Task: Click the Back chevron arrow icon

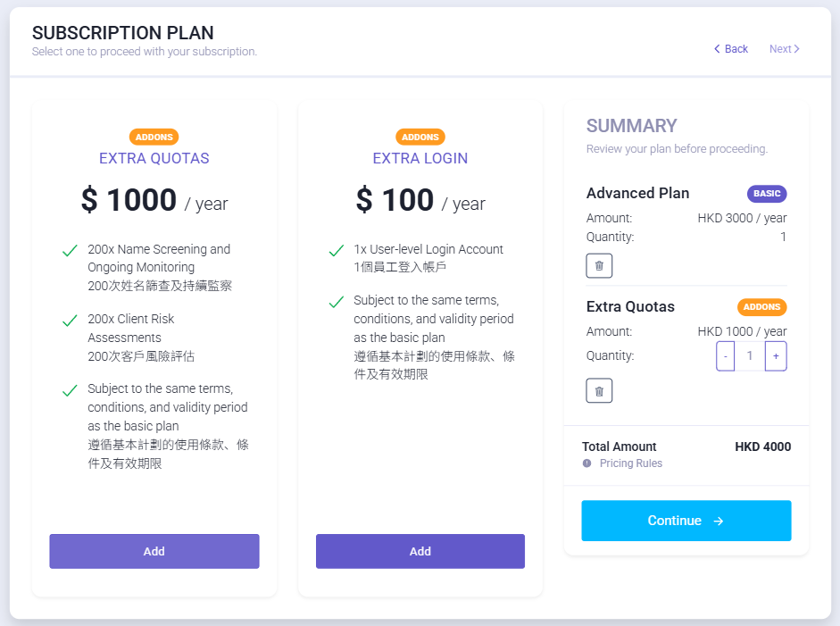Action: (x=717, y=49)
